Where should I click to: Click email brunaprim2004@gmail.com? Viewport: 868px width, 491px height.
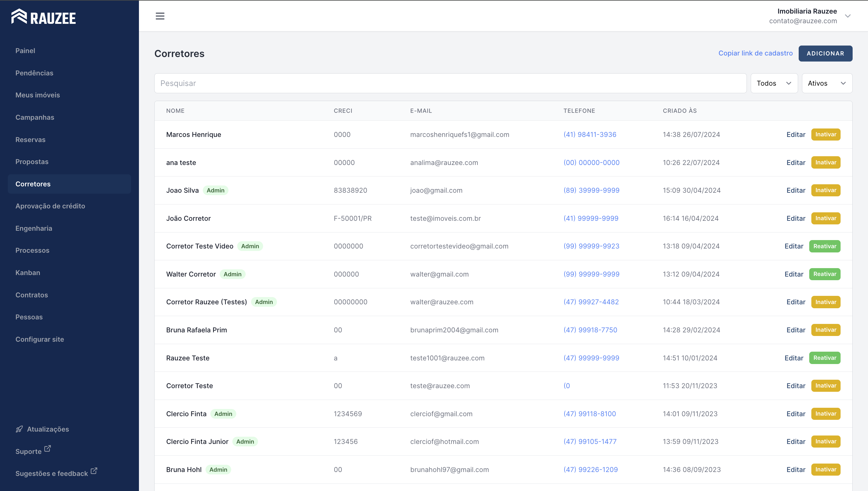pyautogui.click(x=454, y=330)
